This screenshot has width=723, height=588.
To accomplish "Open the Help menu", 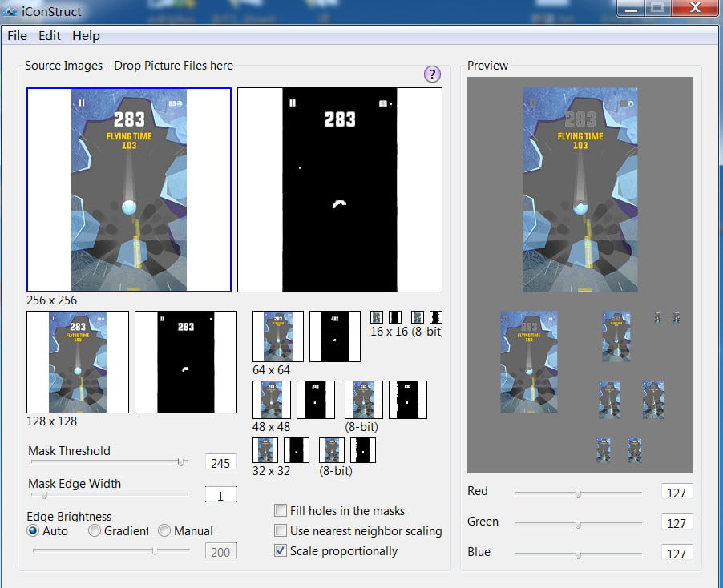I will [86, 35].
